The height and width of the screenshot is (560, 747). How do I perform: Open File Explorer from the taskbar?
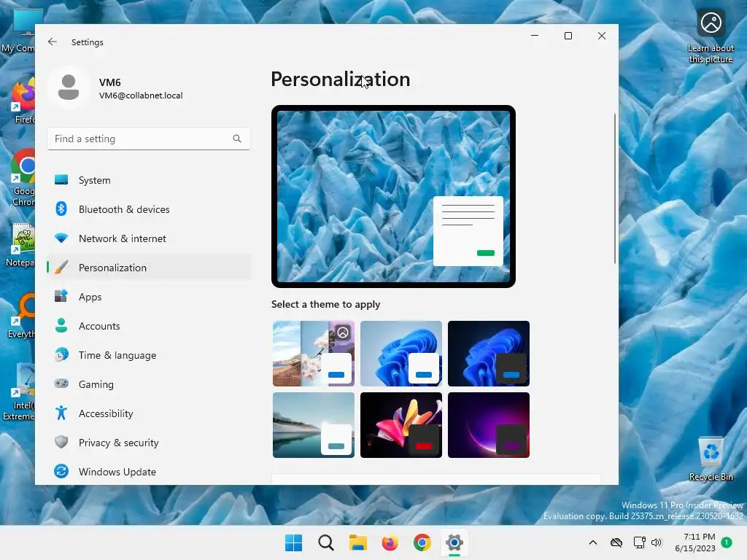click(x=357, y=542)
